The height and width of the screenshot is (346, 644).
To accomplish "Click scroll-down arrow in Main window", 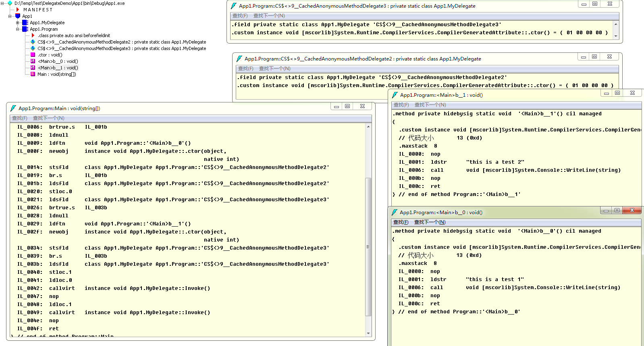I will coord(368,333).
